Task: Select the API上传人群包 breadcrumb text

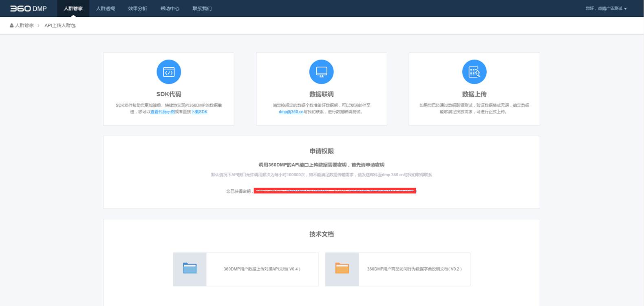Action: coord(60,25)
